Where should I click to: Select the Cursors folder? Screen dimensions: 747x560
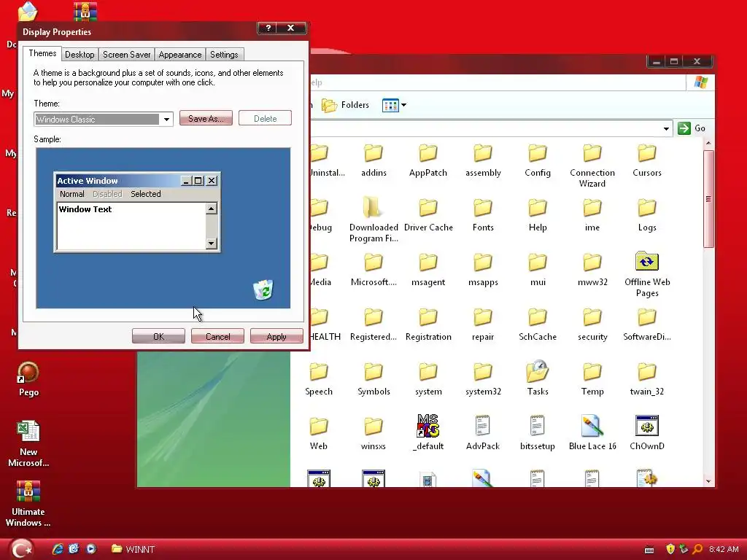(647, 161)
